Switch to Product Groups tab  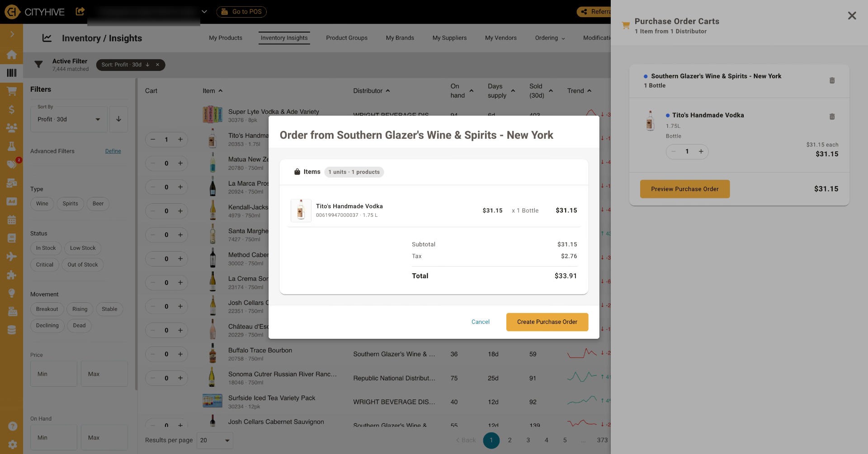point(347,38)
